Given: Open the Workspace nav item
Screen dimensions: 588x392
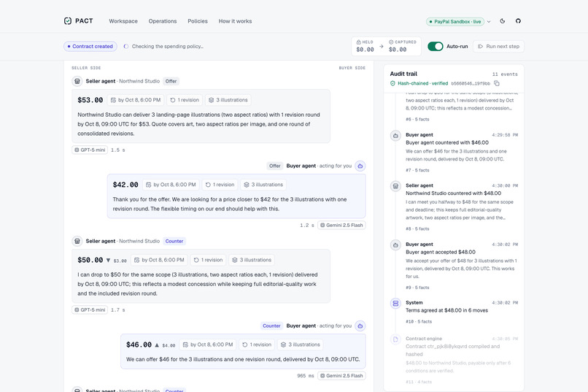Looking at the screenshot, I should coord(123,21).
